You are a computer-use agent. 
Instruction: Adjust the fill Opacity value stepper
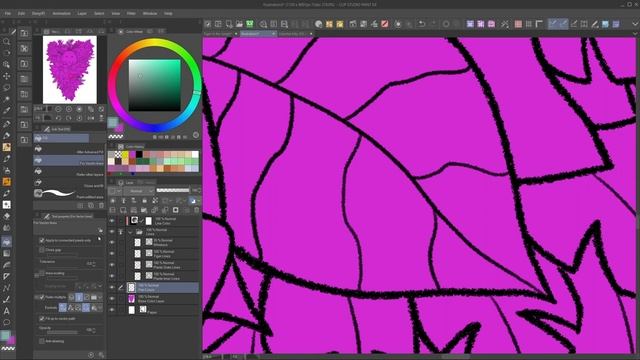click(x=95, y=330)
